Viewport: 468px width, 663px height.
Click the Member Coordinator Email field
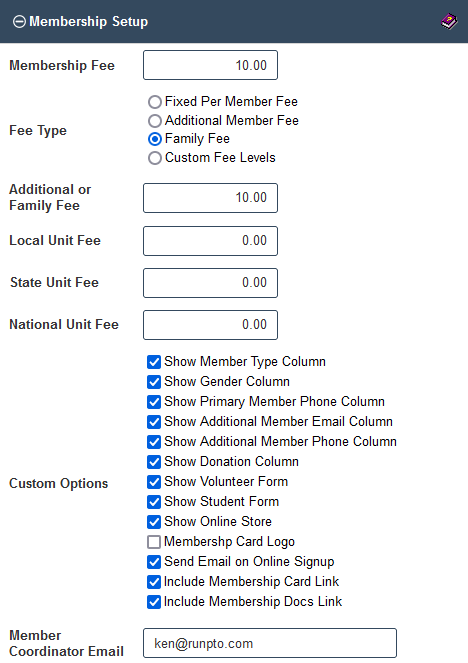(x=270, y=643)
